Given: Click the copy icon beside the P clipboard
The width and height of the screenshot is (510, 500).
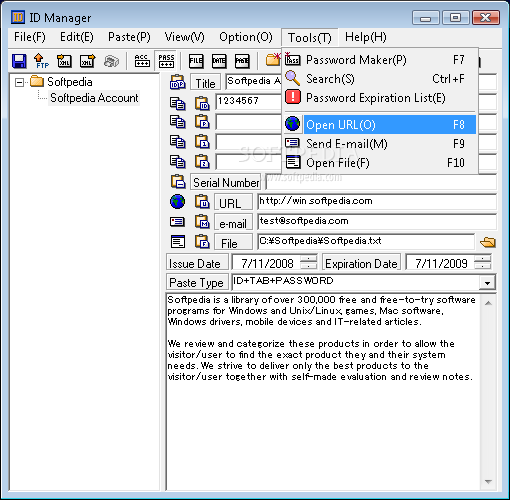Looking at the screenshot, I should 177,122.
